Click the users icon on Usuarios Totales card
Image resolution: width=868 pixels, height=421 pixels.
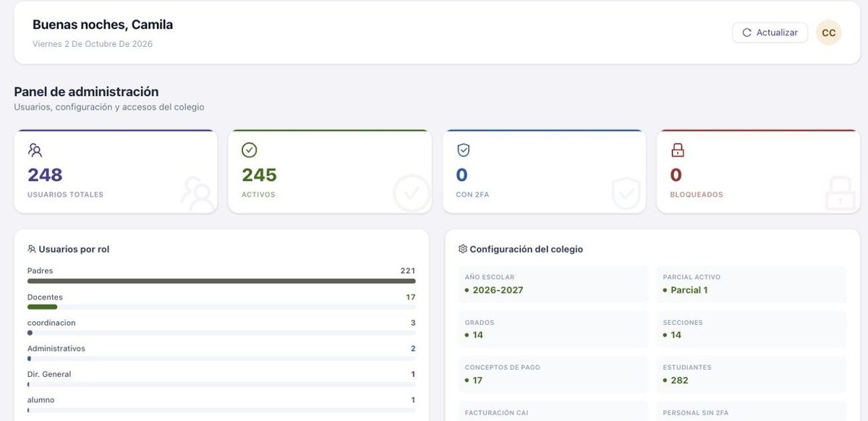(35, 150)
